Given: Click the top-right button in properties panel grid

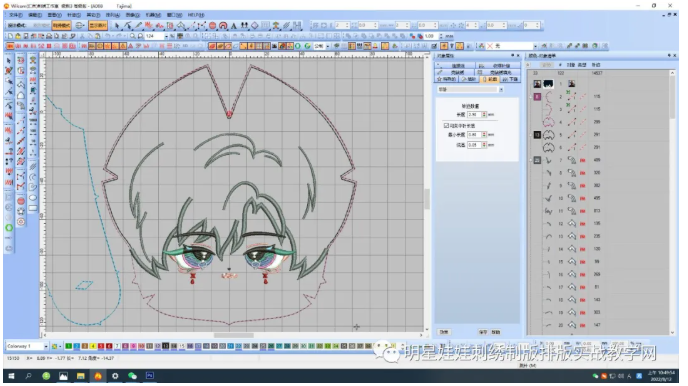Looking at the screenshot, I should [x=498, y=66].
